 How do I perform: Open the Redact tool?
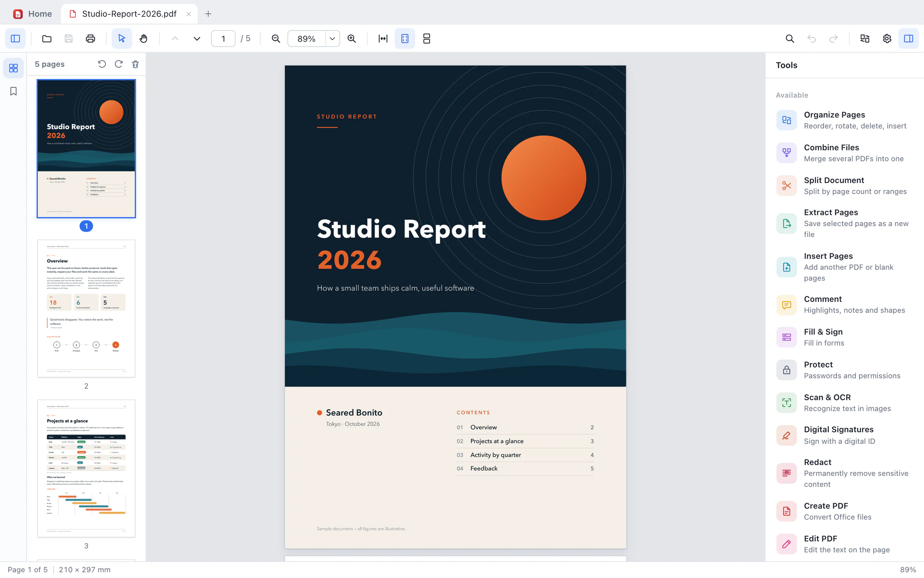tap(845, 473)
